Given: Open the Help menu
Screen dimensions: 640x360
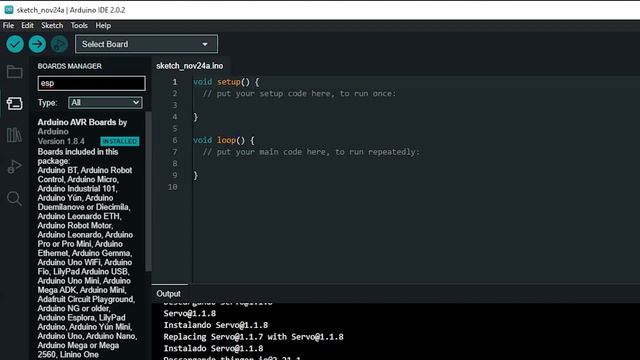Looking at the screenshot, I should (x=103, y=25).
